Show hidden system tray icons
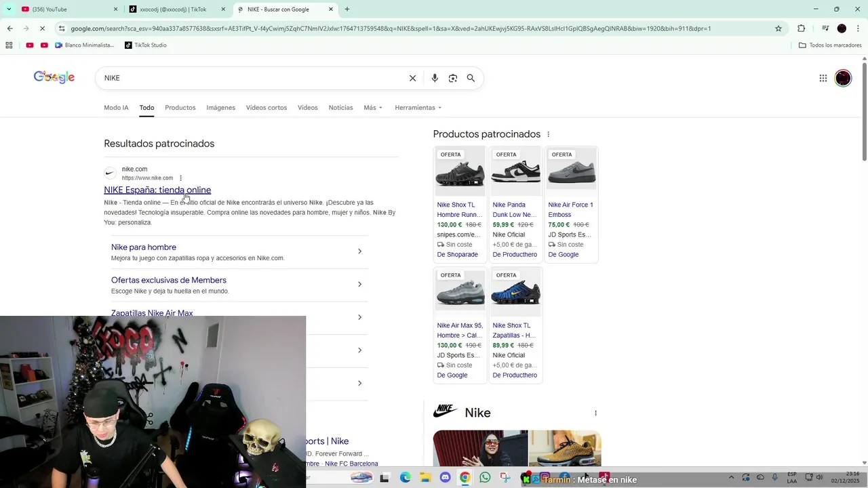The height and width of the screenshot is (488, 868). click(x=731, y=478)
